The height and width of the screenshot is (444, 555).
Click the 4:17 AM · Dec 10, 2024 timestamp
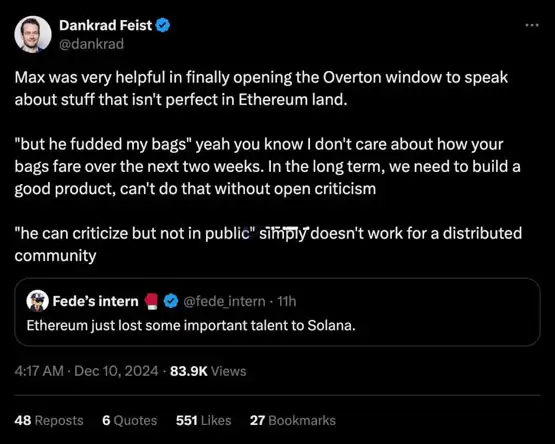click(x=86, y=371)
